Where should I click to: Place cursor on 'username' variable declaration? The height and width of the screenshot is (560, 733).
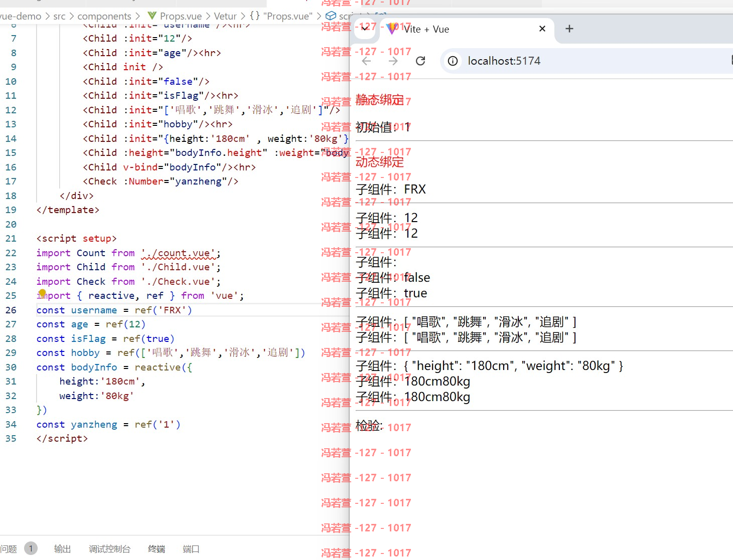(x=94, y=310)
